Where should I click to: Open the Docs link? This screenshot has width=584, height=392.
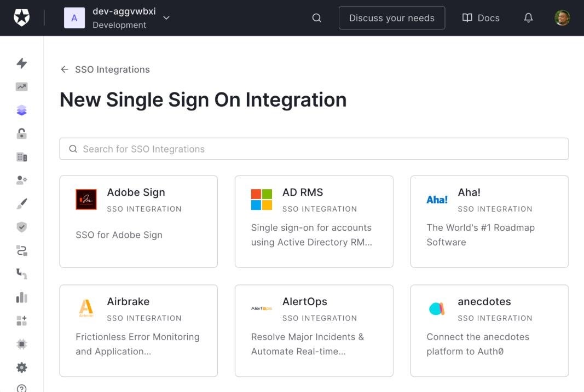point(481,18)
